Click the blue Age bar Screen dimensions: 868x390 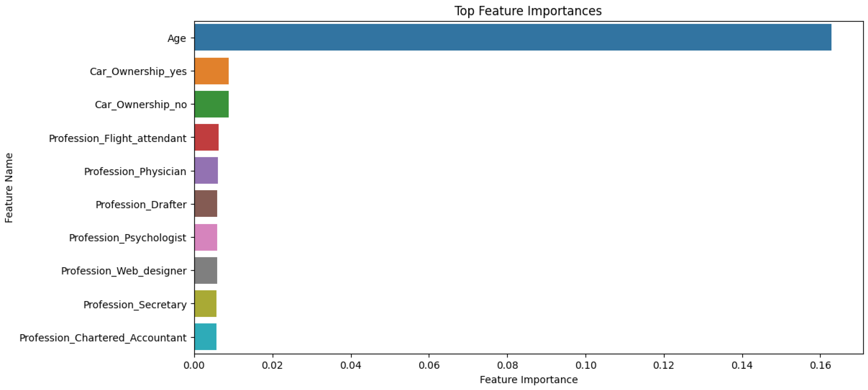[512, 37]
